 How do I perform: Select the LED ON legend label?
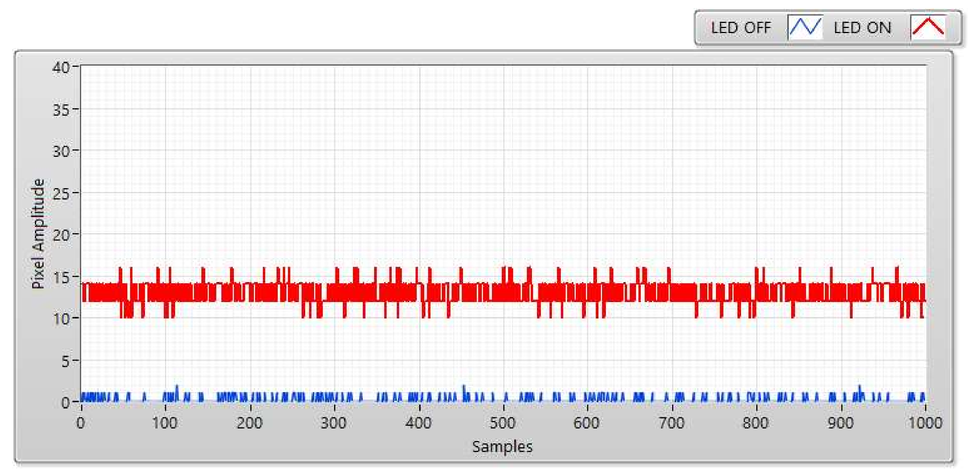(862, 28)
